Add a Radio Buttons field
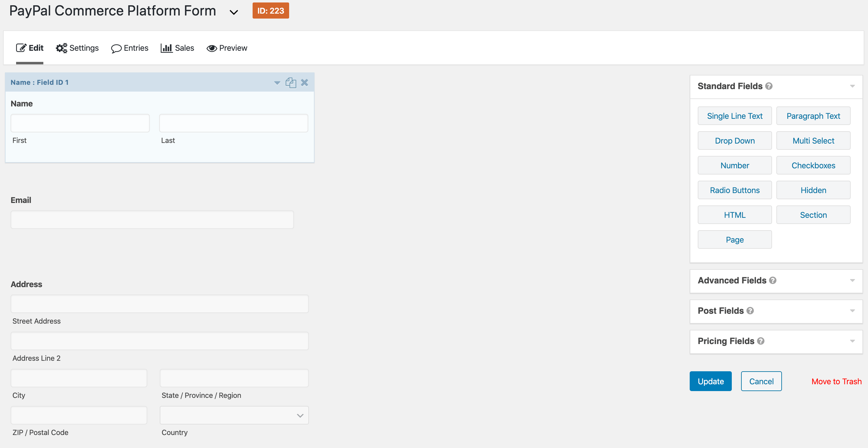The image size is (868, 448). click(x=735, y=190)
